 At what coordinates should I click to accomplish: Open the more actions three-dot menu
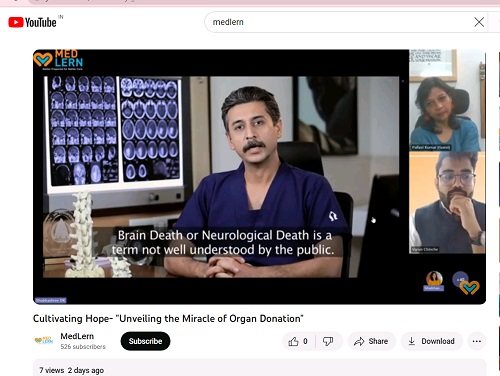click(477, 341)
